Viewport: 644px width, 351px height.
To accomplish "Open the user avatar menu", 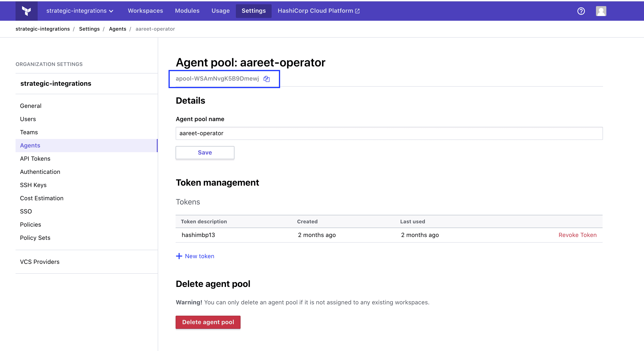I will tap(601, 11).
